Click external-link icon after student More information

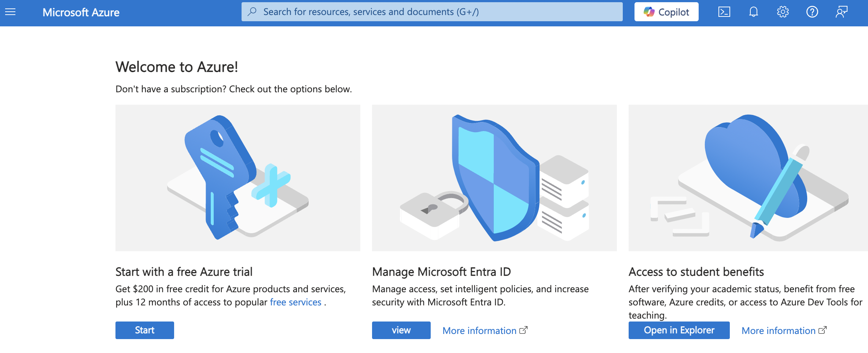823,330
